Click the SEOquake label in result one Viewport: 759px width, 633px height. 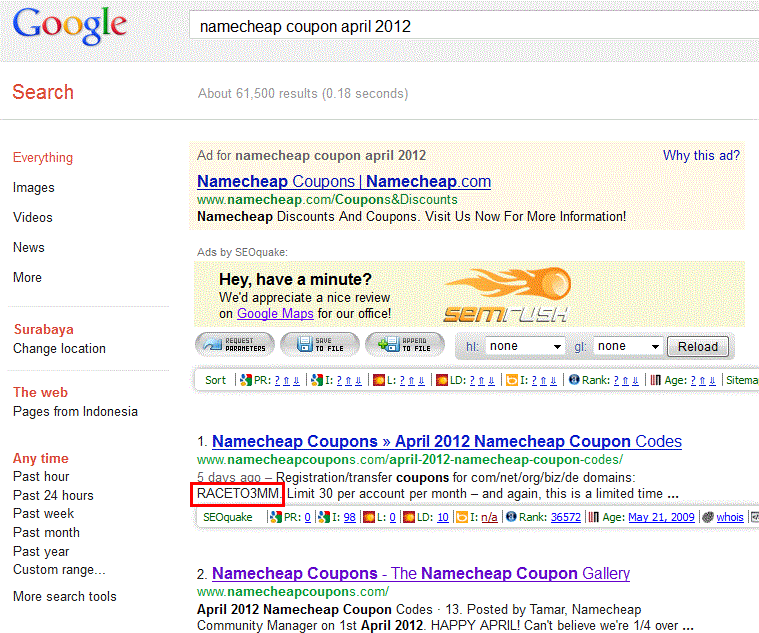click(x=228, y=517)
